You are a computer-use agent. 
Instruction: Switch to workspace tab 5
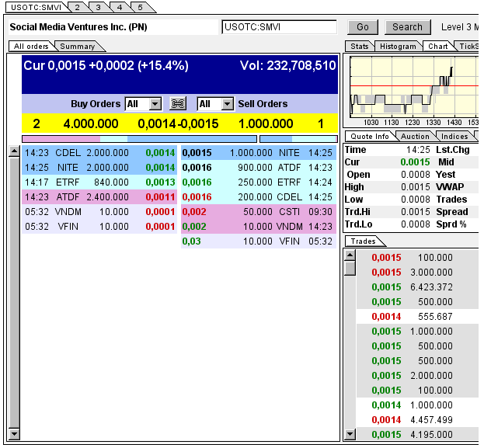141,8
